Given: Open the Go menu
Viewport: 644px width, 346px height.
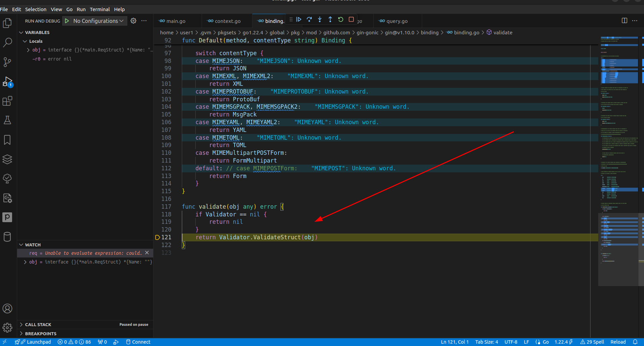Looking at the screenshot, I should 69,9.
